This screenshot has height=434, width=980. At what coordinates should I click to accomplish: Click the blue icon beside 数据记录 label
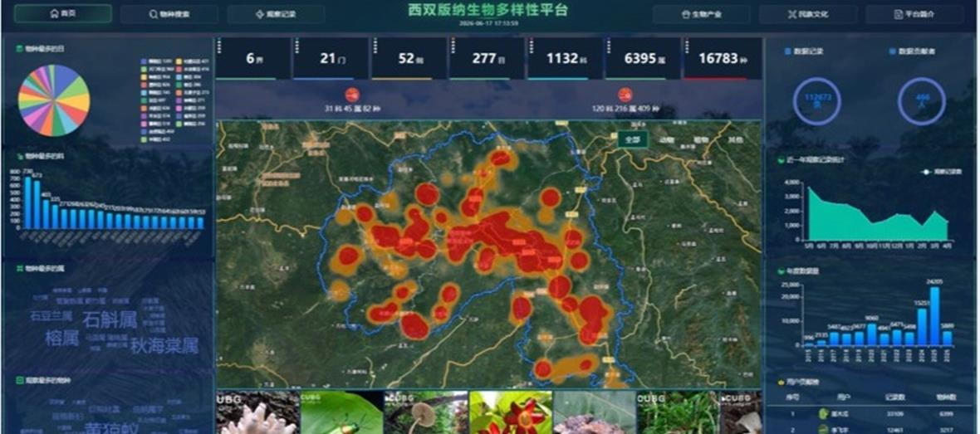coord(787,51)
